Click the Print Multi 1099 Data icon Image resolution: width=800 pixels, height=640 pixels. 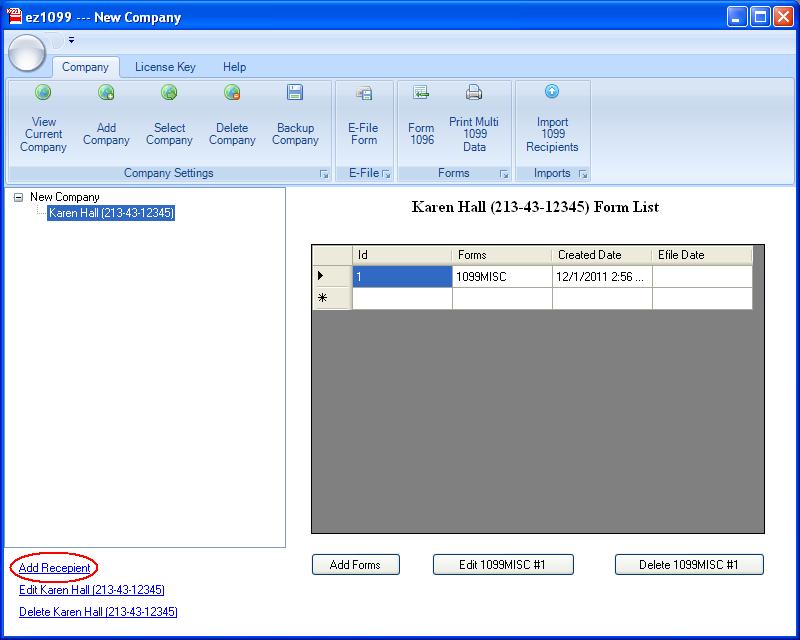pyautogui.click(x=474, y=92)
